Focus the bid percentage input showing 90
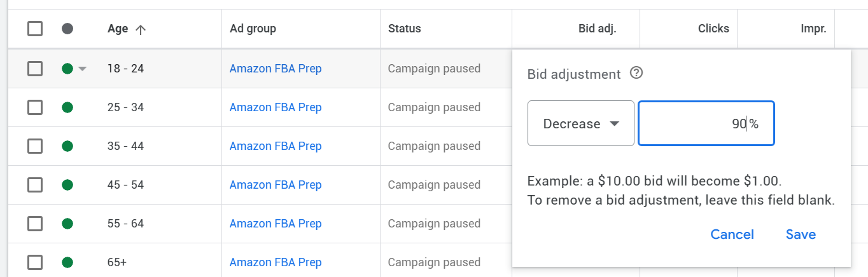The width and height of the screenshot is (868, 277). [706, 123]
